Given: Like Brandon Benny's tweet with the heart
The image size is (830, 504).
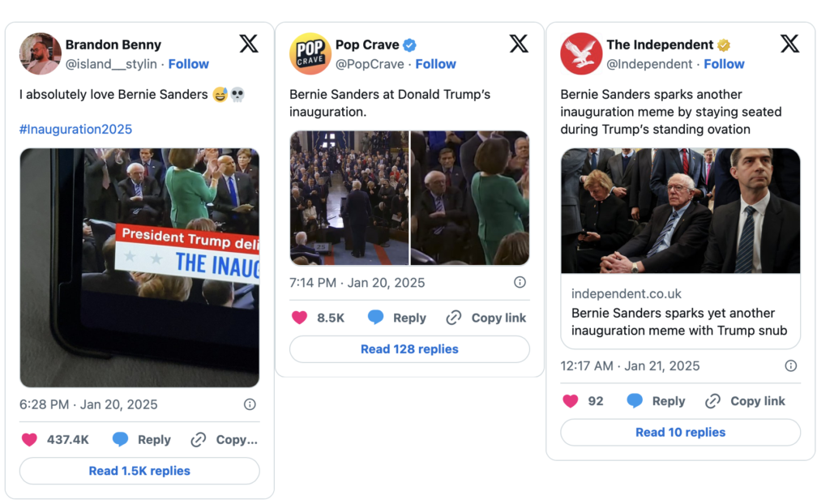Looking at the screenshot, I should click(29, 440).
